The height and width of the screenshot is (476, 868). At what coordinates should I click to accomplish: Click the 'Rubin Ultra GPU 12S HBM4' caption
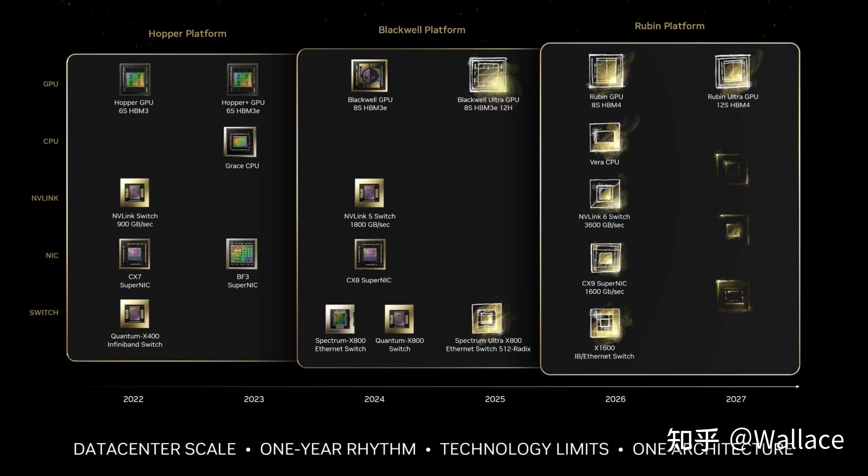(x=733, y=101)
